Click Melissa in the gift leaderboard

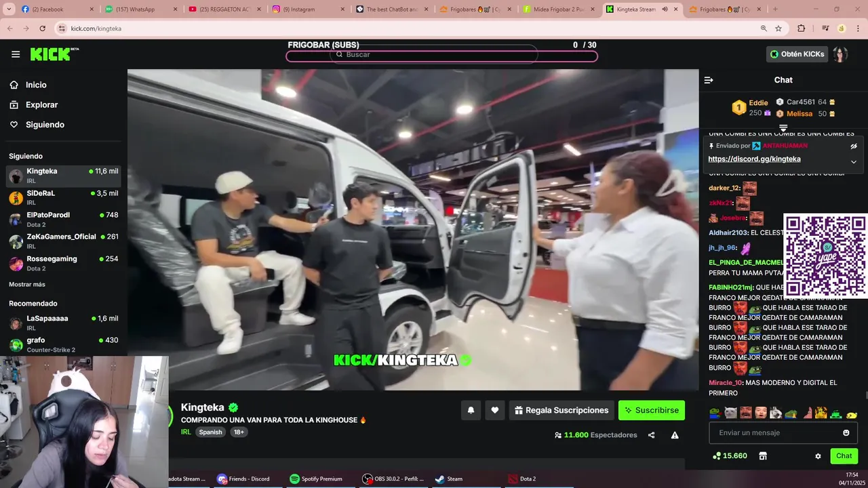tap(800, 114)
